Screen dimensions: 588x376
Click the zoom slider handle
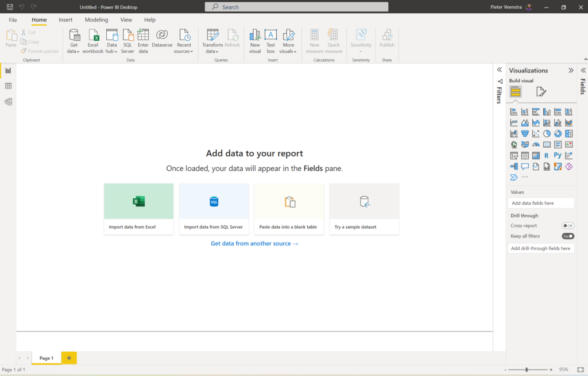[527, 370]
